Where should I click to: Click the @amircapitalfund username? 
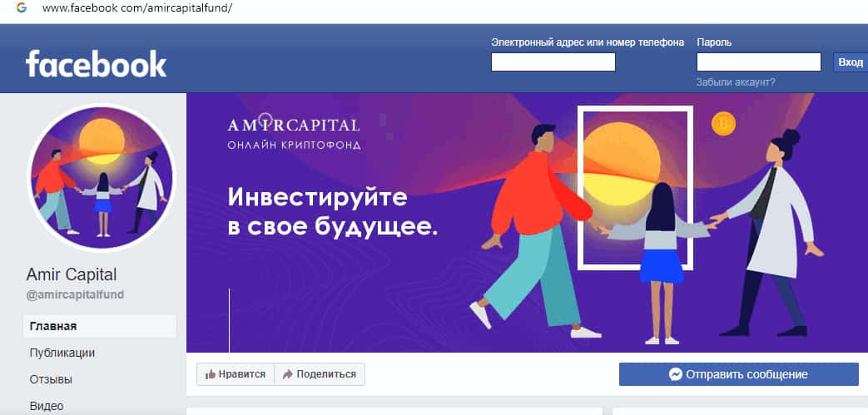pos(75,295)
